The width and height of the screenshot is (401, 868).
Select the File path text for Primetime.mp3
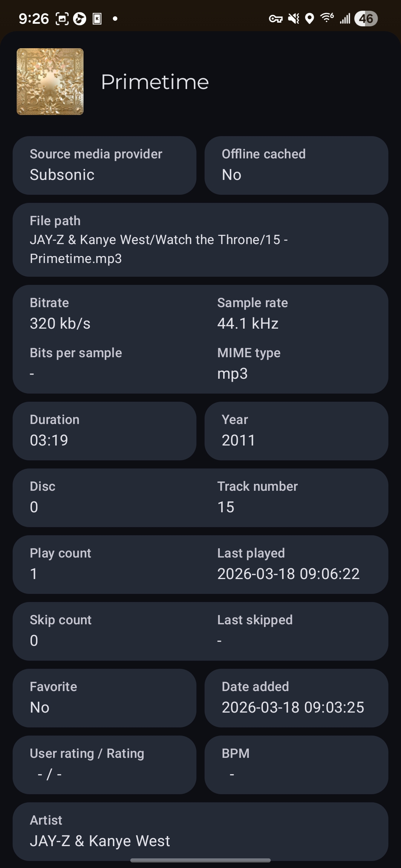click(x=159, y=249)
